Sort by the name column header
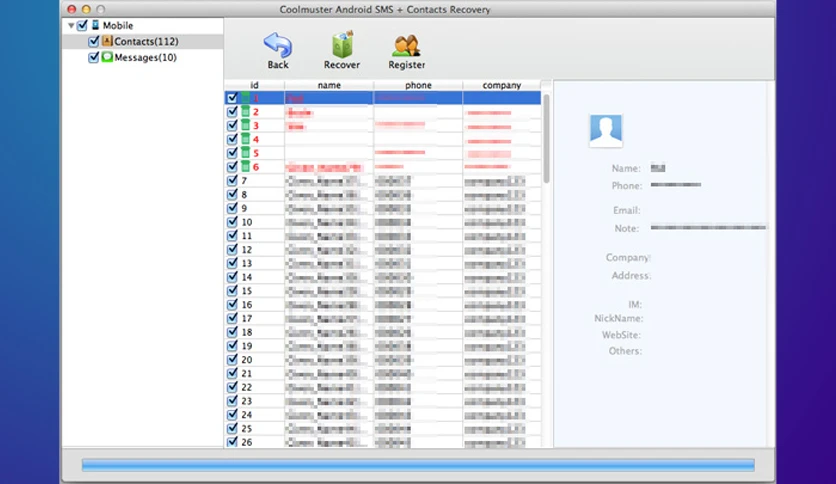 [329, 85]
